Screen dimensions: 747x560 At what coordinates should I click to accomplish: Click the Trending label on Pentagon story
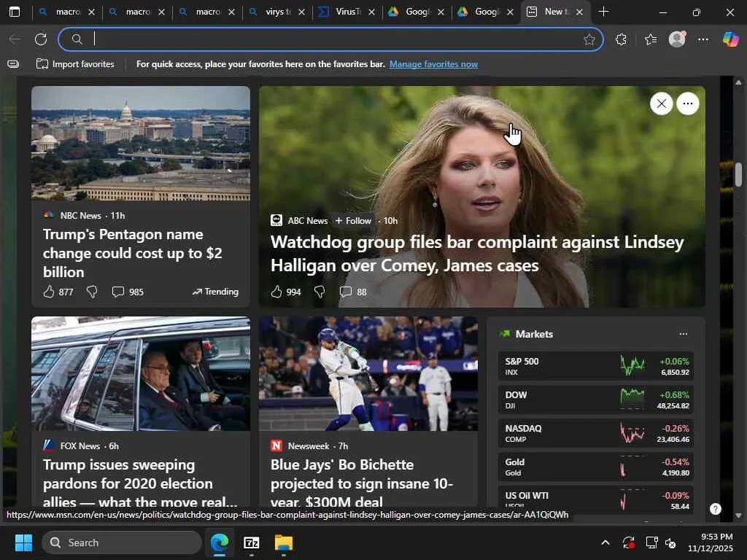point(215,292)
